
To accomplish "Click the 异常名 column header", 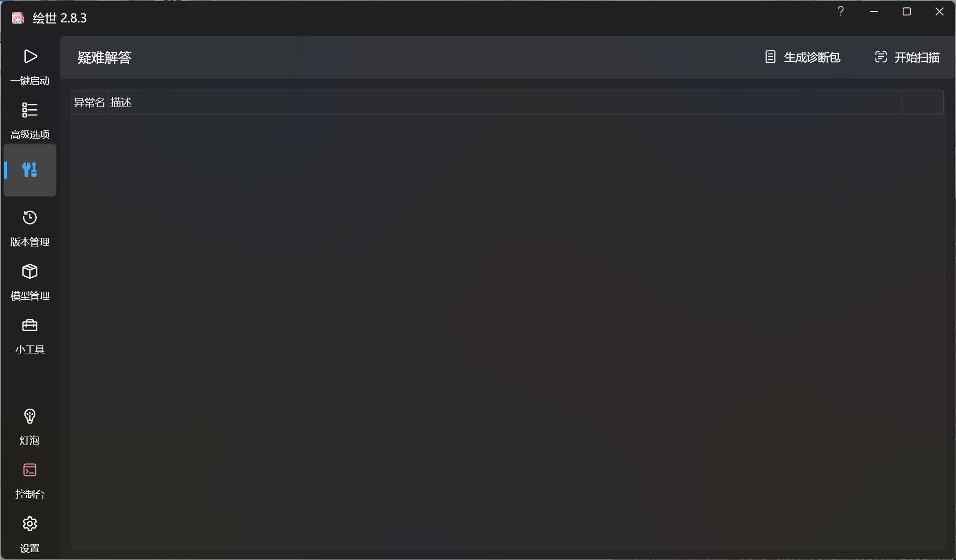I will coord(90,103).
